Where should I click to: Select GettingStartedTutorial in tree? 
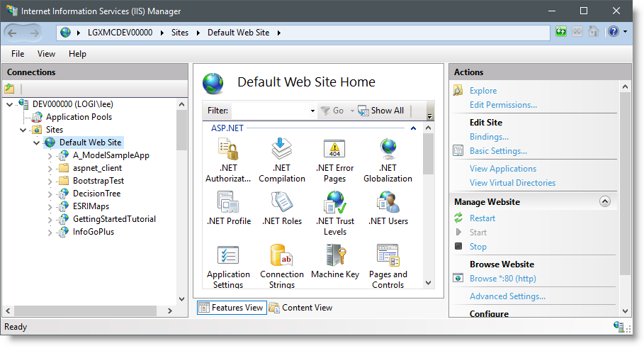click(114, 219)
